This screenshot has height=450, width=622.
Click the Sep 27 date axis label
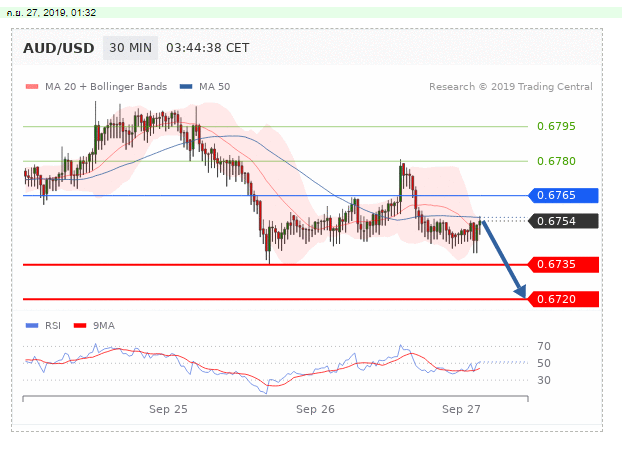point(461,410)
